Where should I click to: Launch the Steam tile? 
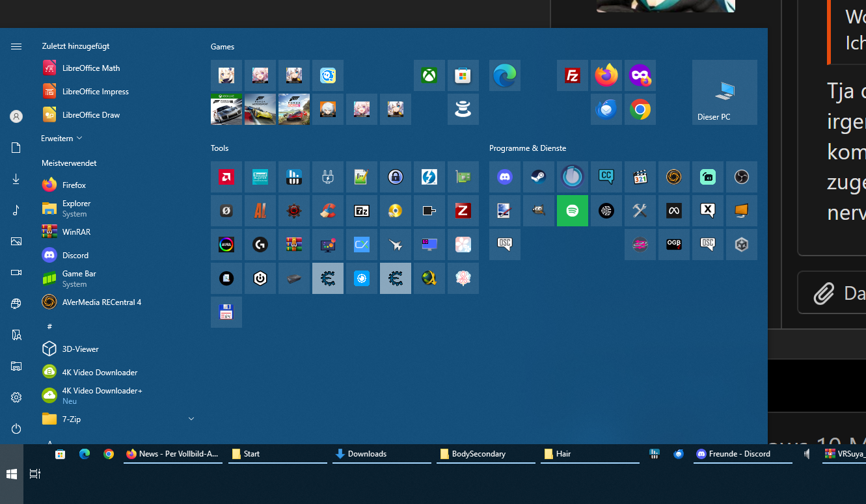tap(539, 177)
